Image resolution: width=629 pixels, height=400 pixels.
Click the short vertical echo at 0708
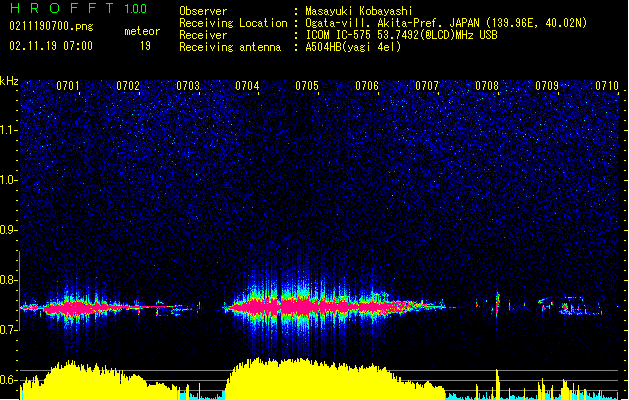click(498, 304)
